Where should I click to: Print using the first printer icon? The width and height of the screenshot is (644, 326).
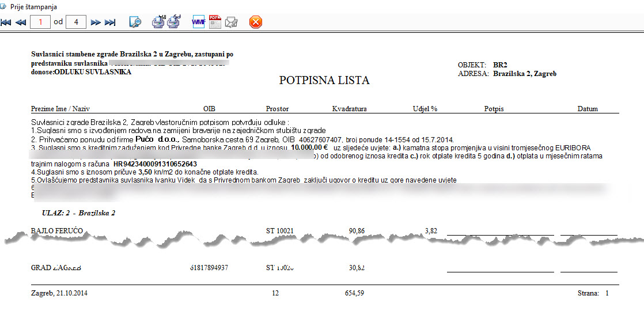[x=158, y=22]
